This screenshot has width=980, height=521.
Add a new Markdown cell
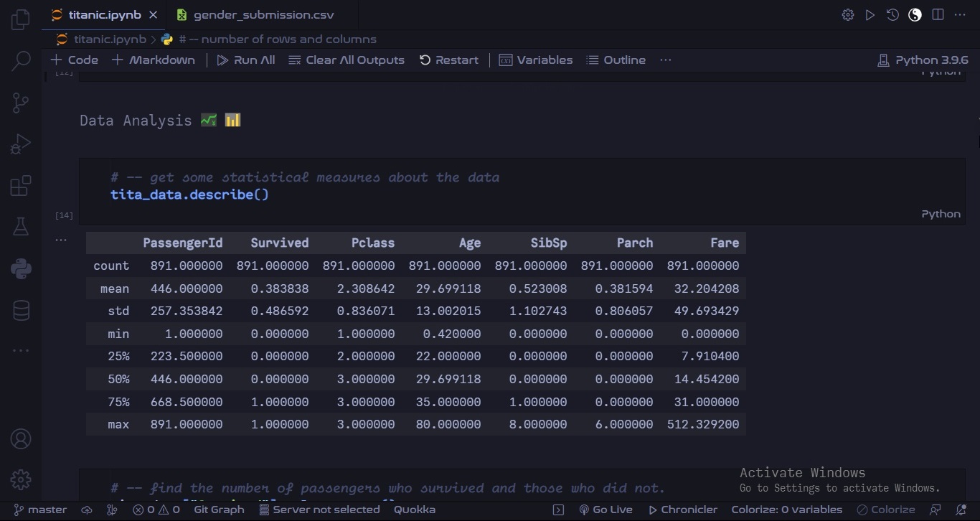tap(154, 60)
